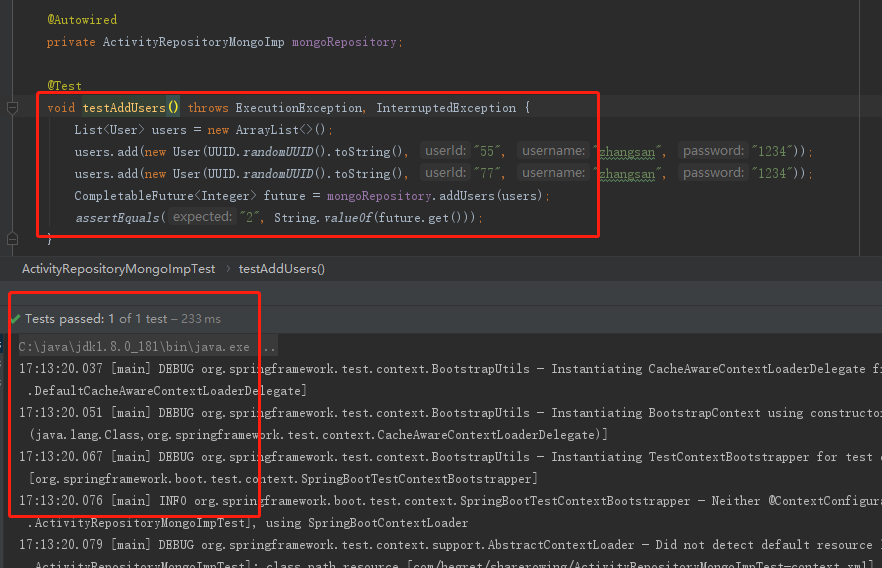Click the DefaultCacheAwareContextLoaderDelegate] log line
The image size is (882, 568).
click(167, 391)
